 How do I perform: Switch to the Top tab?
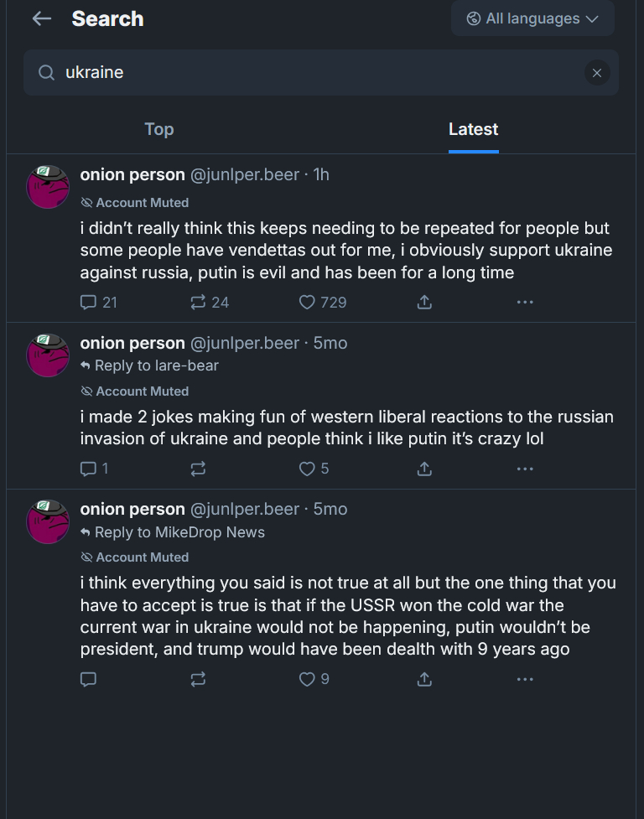(x=159, y=129)
